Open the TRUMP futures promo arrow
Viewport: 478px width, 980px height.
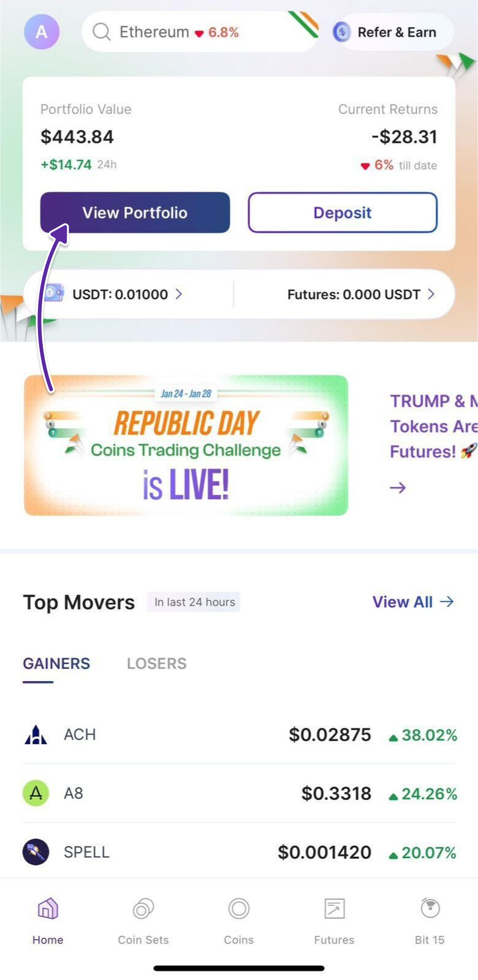click(397, 488)
